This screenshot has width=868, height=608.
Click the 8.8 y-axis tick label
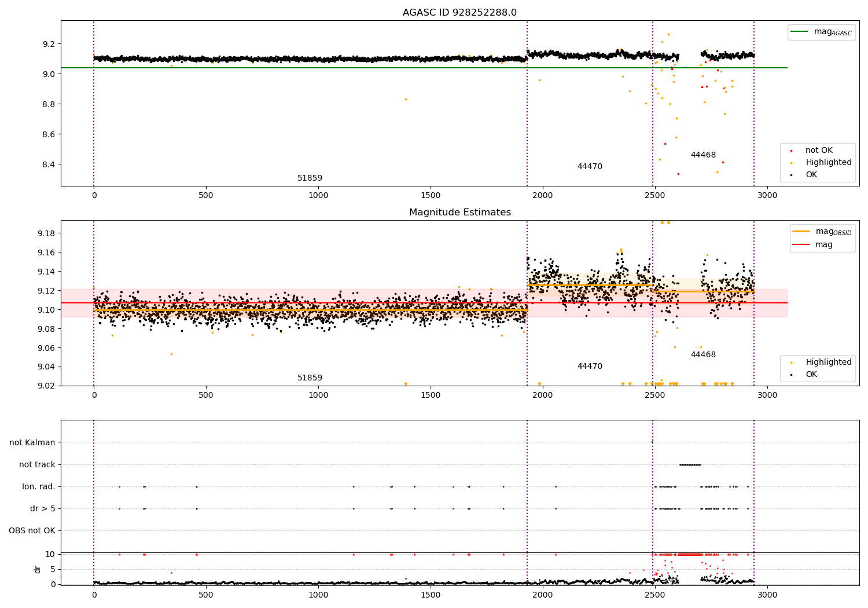49,104
